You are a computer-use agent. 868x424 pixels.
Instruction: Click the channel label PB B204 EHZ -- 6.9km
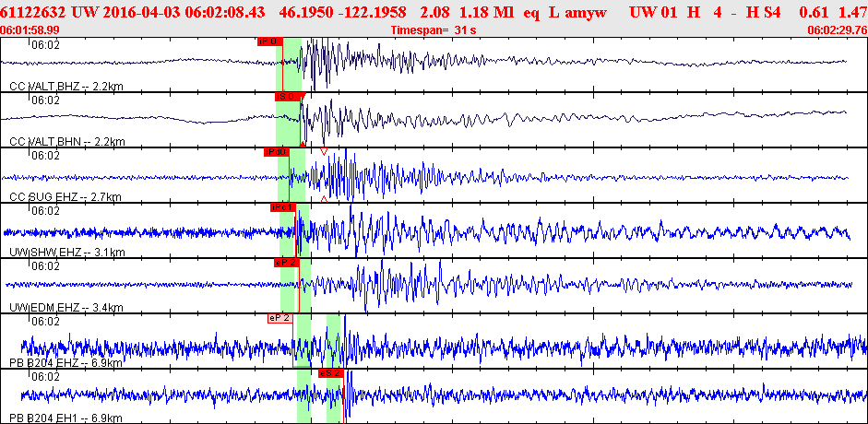[65, 363]
